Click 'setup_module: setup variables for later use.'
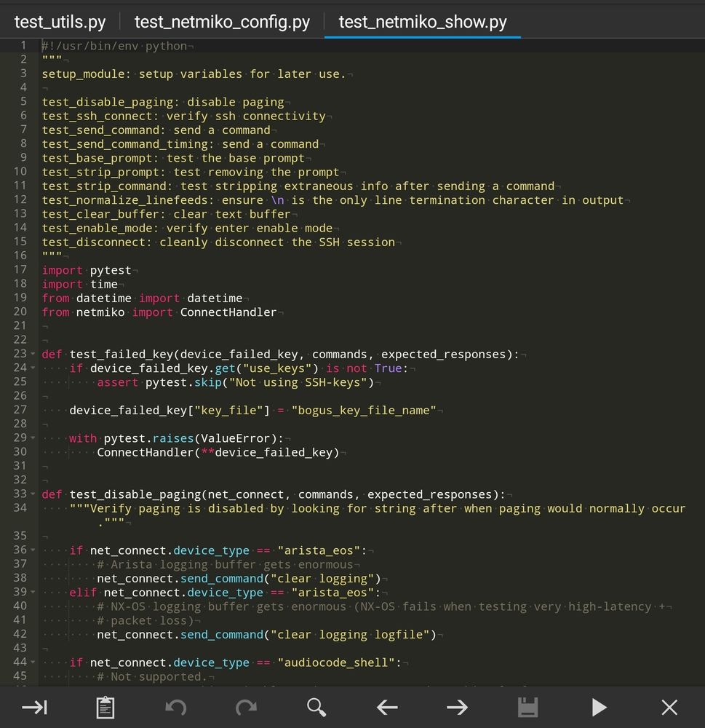705x728 pixels. [194, 74]
